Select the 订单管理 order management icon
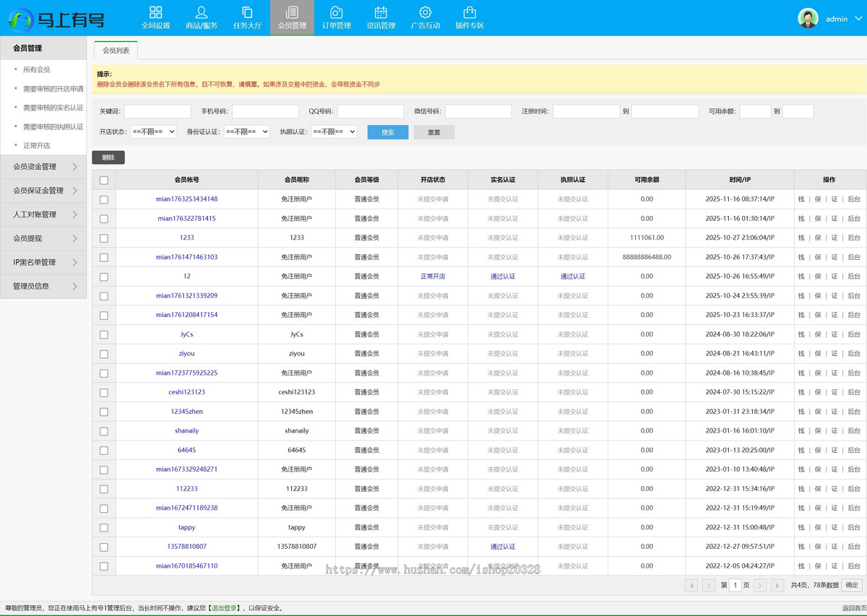Image resolution: width=867 pixels, height=616 pixels. 336,12
